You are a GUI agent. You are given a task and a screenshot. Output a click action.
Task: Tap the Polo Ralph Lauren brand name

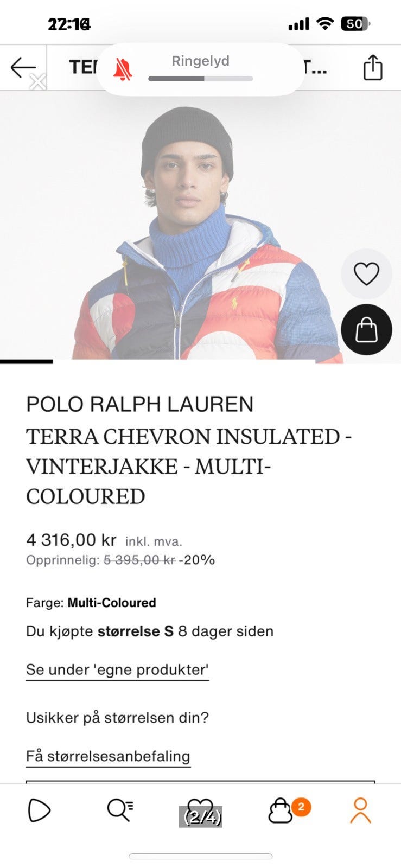point(140,404)
